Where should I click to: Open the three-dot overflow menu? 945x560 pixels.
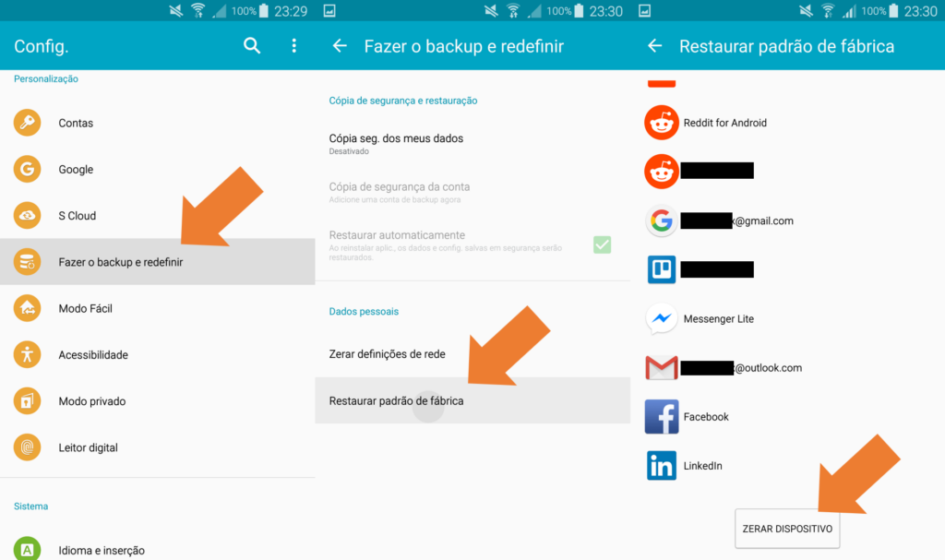294,46
